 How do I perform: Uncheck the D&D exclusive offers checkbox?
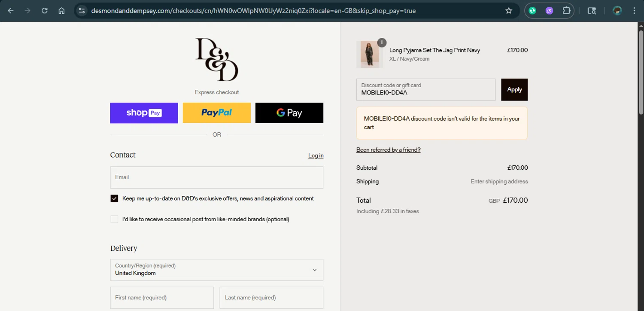pyautogui.click(x=114, y=198)
